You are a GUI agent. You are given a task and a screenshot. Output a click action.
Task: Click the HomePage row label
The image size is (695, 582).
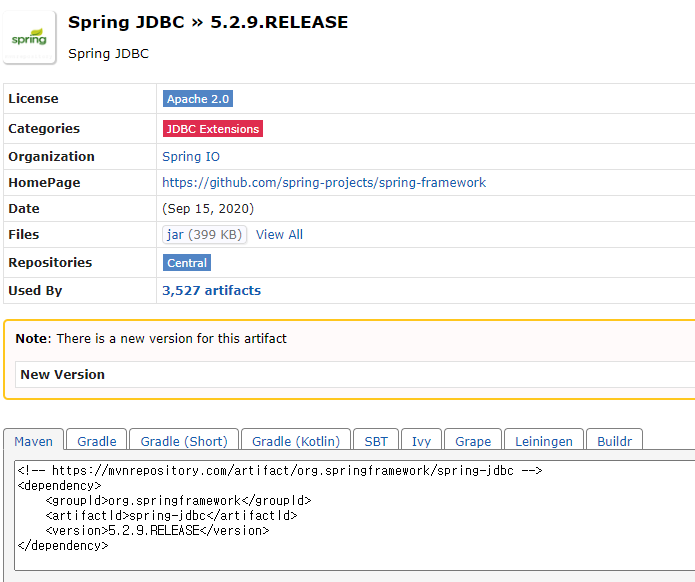pyautogui.click(x=44, y=183)
